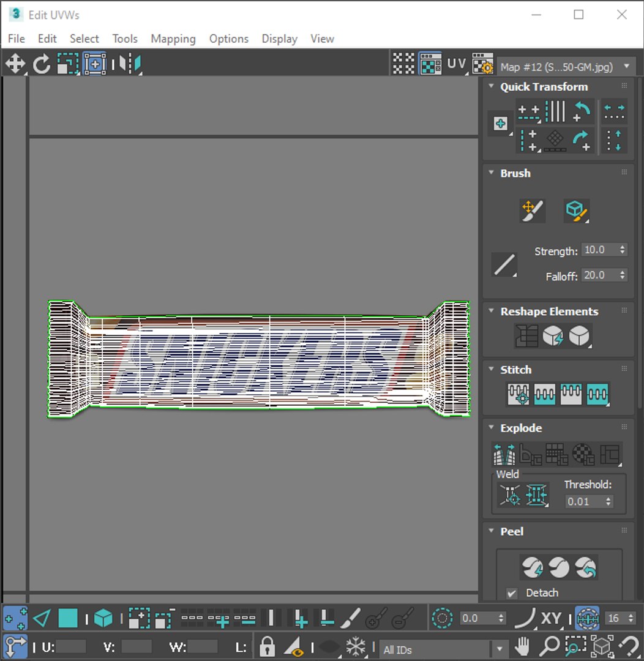Click Align Vertically icon in Quick Transform

[x=529, y=140]
